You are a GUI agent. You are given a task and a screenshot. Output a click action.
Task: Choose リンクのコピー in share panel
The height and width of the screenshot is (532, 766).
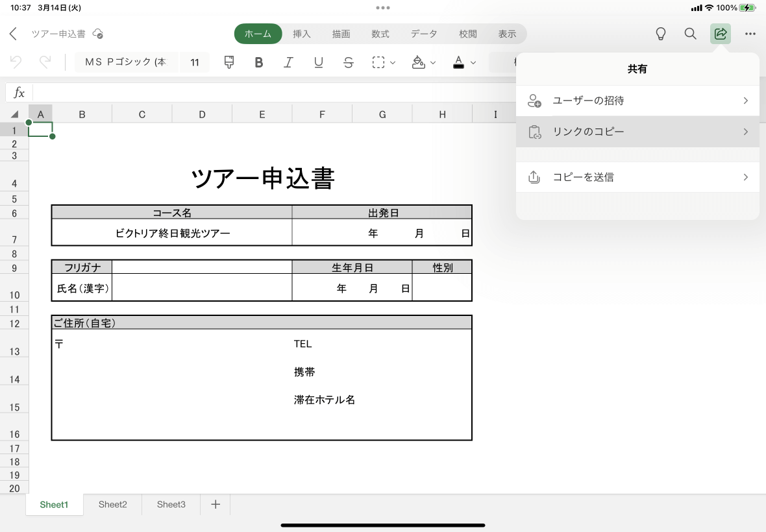pyautogui.click(x=637, y=131)
